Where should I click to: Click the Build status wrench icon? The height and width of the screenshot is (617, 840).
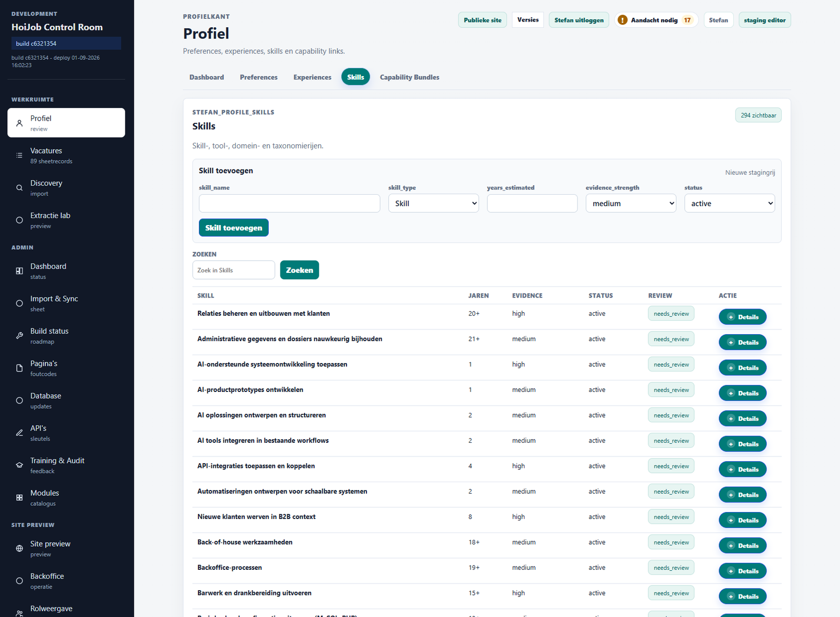pyautogui.click(x=19, y=336)
